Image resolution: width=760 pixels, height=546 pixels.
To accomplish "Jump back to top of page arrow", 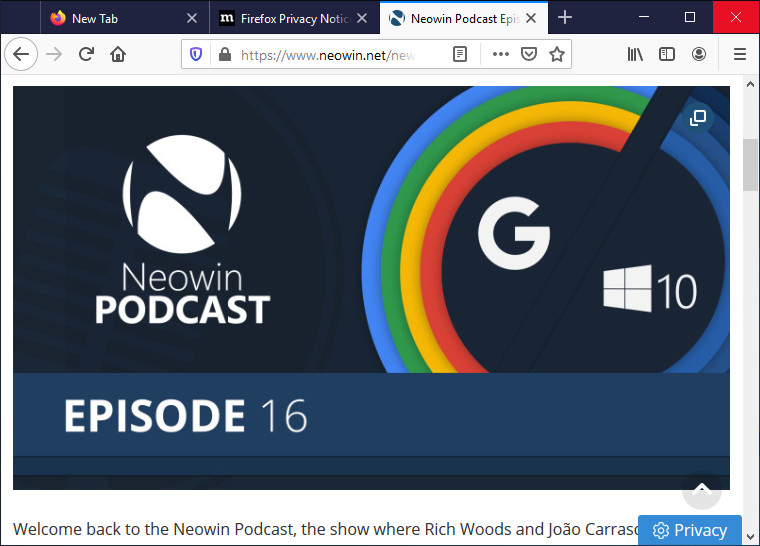I will coord(701,489).
